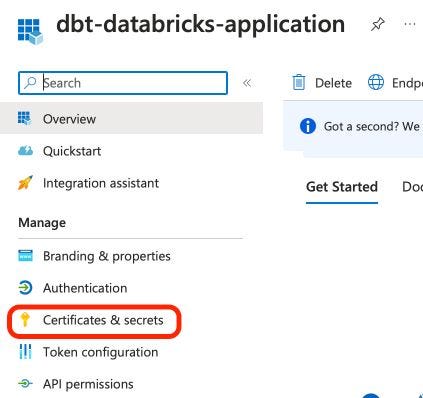Click the Authentication arrow icon

coord(25,288)
